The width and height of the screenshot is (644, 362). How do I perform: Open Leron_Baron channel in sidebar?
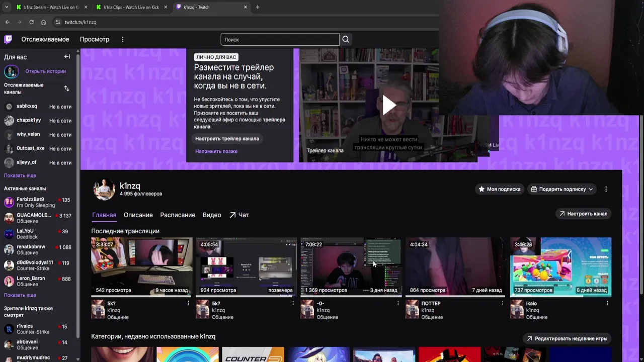tap(38, 281)
